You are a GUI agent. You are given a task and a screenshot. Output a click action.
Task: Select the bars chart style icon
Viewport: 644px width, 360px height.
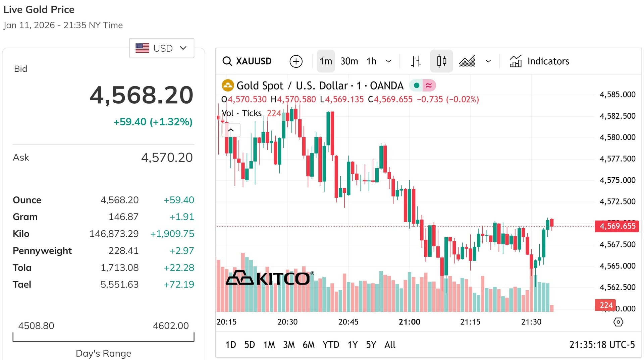[x=416, y=61]
